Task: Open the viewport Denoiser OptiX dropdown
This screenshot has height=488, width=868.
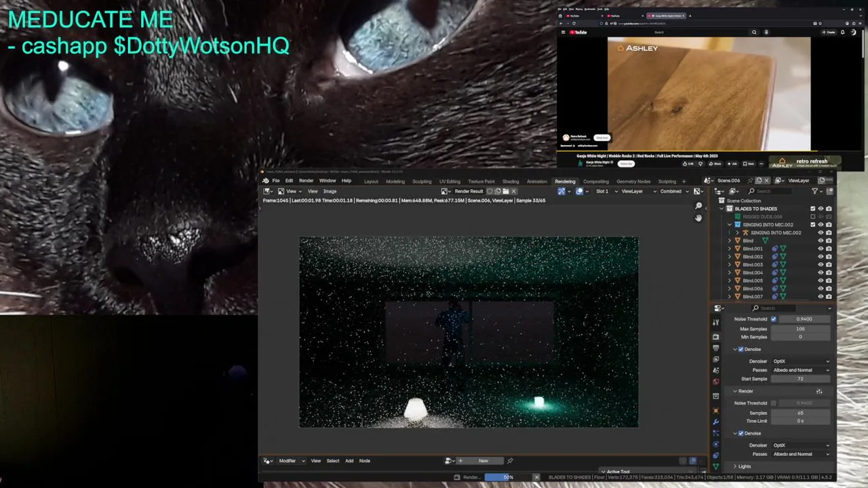Action: (x=800, y=361)
